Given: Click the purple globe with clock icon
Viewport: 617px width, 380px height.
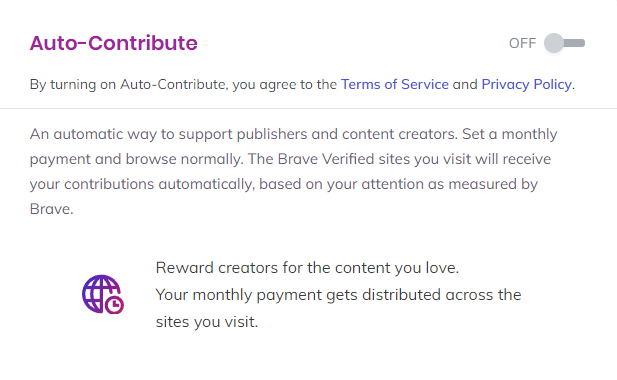Looking at the screenshot, I should 103,294.
